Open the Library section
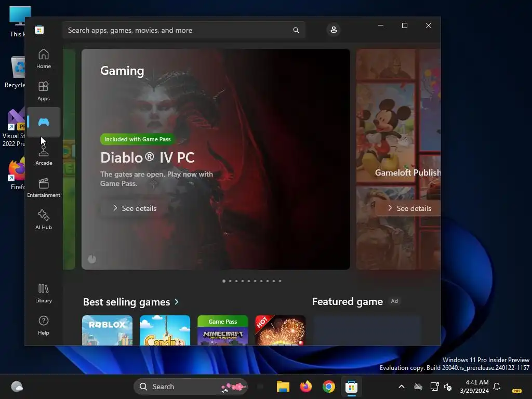Screen dimensions: 532x399 pos(44,293)
